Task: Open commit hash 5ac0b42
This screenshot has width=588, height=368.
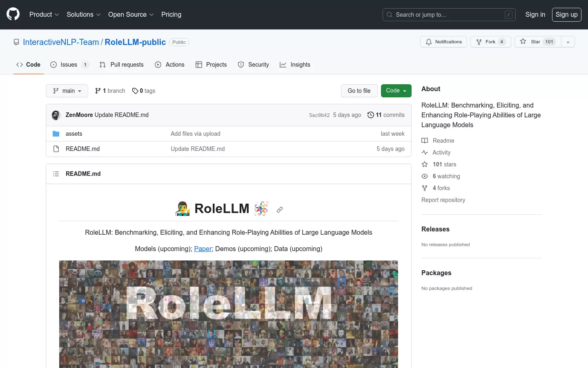Action: pos(319,115)
